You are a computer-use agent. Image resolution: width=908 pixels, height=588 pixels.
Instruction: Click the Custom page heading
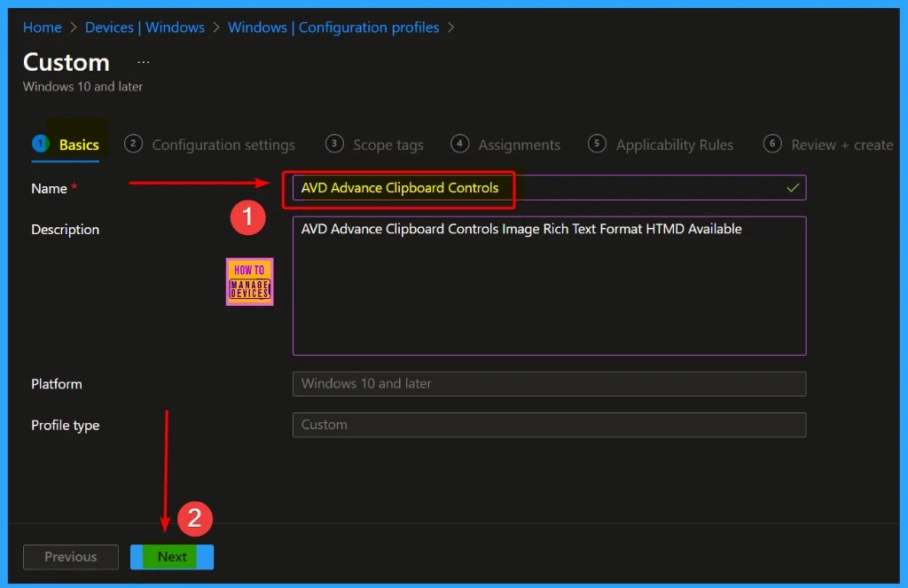pos(66,62)
